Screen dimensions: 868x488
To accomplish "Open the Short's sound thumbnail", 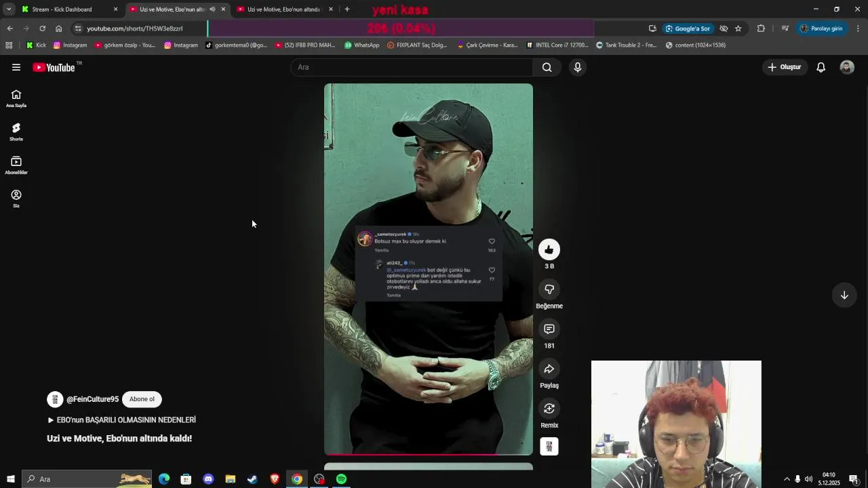I will click(549, 446).
